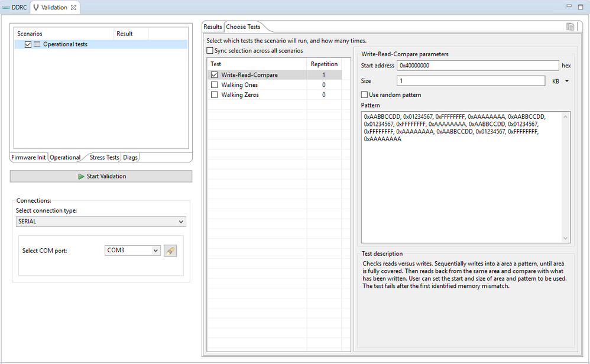Viewport: 590px width, 364px height.
Task: Click the DDRC tab chip icon
Action: coord(7,8)
